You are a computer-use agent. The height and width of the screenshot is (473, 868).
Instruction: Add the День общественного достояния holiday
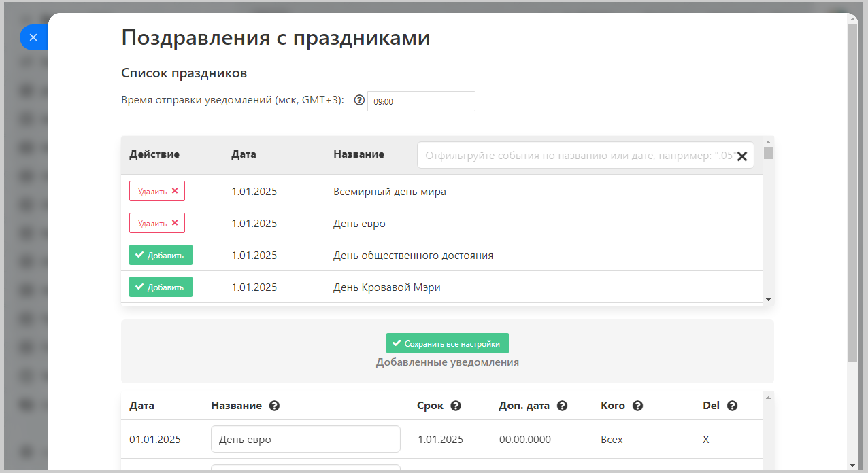point(161,255)
